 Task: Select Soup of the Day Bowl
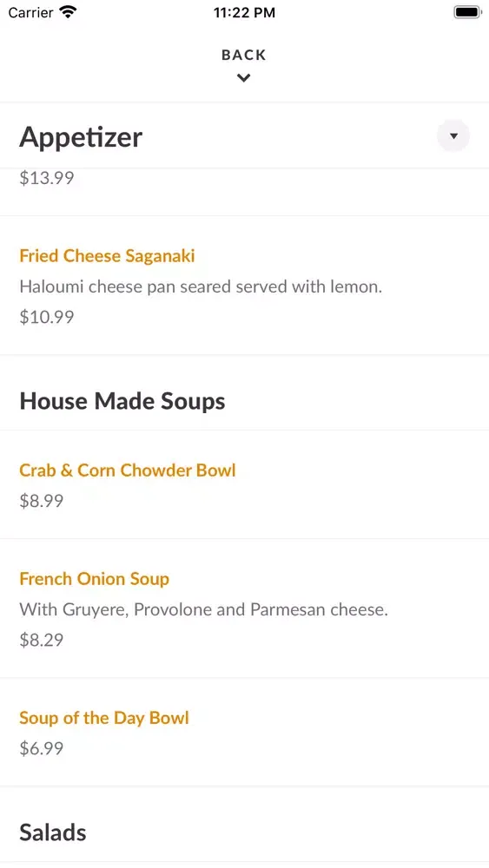[x=104, y=718]
